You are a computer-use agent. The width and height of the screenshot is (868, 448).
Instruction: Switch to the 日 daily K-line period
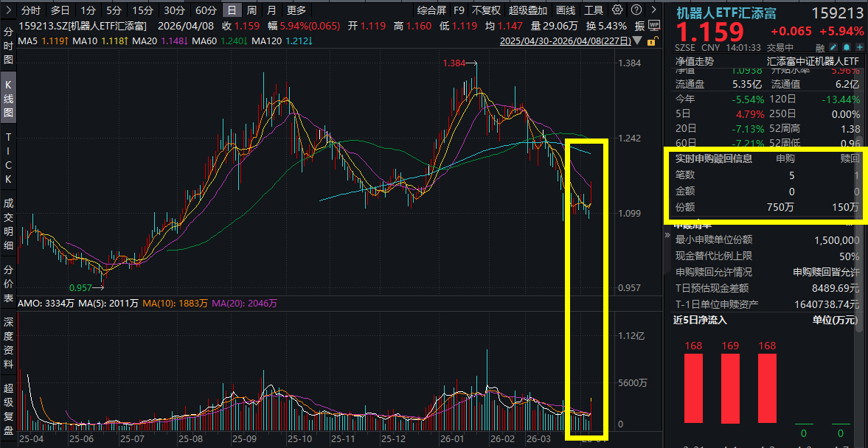coord(232,10)
